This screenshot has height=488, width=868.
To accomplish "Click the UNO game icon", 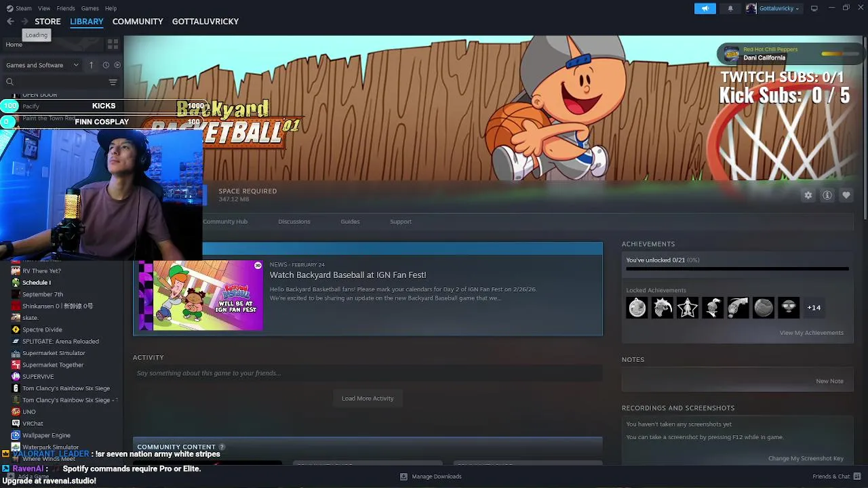I will point(16,412).
